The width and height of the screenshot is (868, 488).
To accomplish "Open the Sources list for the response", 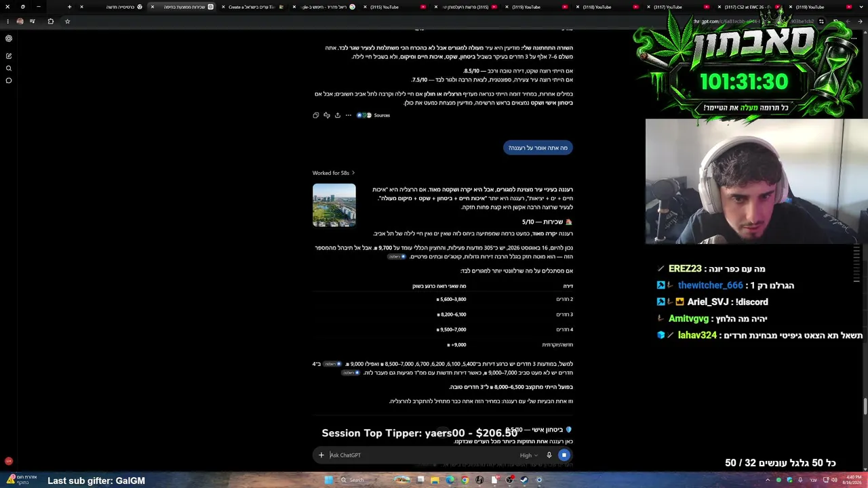I will (374, 115).
